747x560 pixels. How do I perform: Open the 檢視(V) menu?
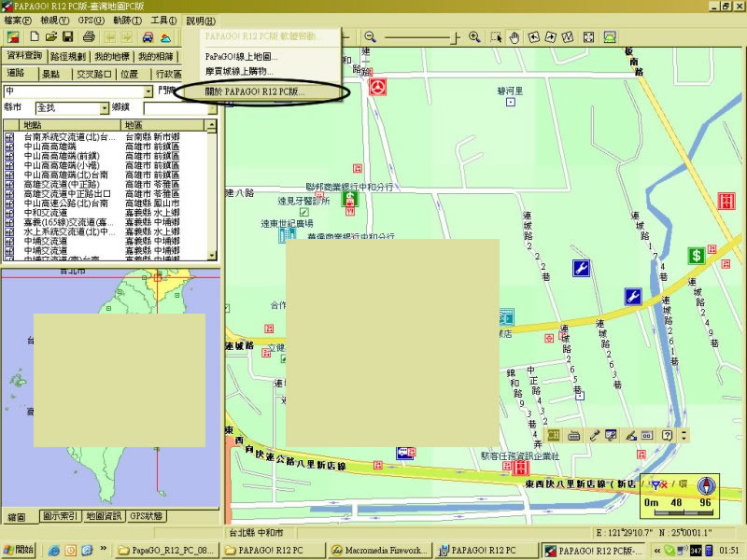(x=54, y=21)
